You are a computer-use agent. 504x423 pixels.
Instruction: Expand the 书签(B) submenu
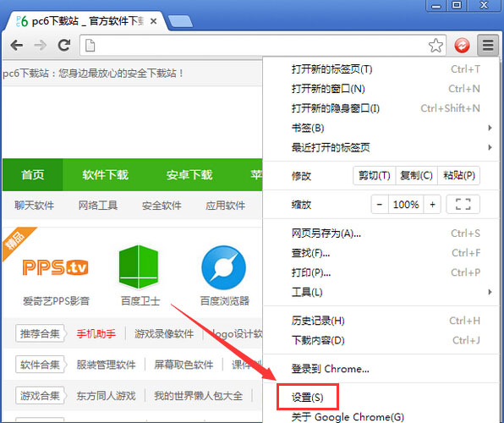(381, 128)
